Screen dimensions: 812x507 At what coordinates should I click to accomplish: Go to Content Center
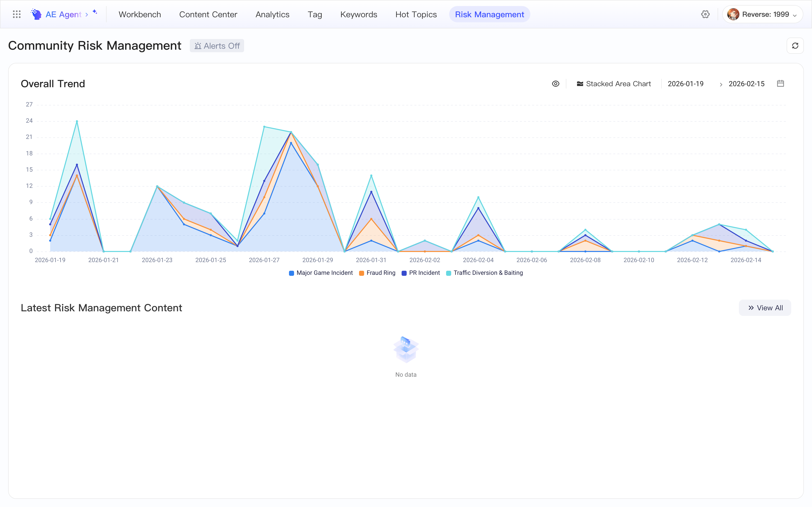[x=208, y=14]
